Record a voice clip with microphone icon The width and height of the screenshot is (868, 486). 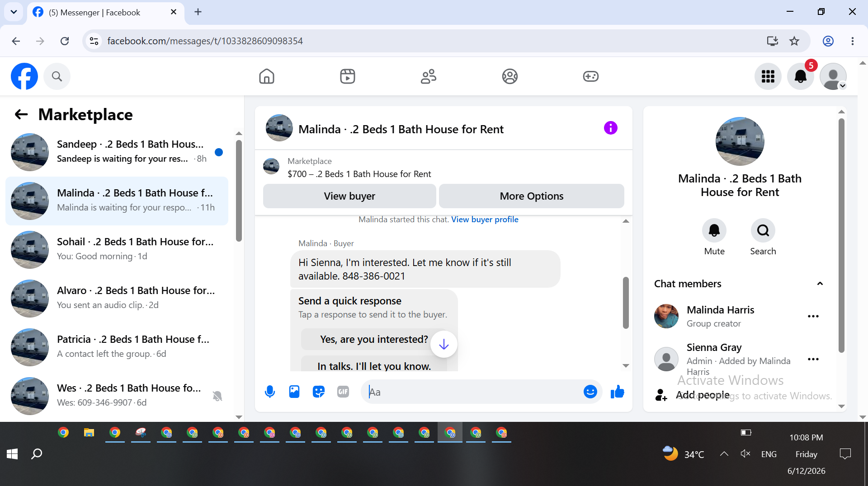pos(270,392)
